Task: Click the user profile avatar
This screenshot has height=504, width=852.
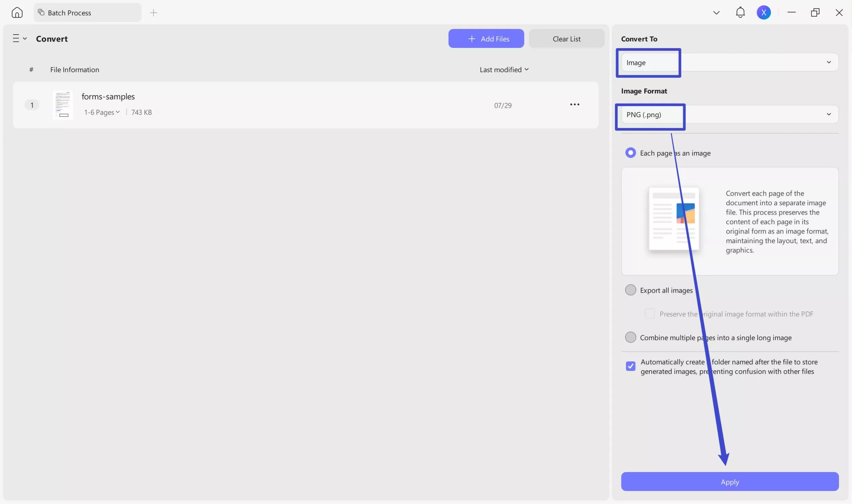Action: (x=764, y=12)
